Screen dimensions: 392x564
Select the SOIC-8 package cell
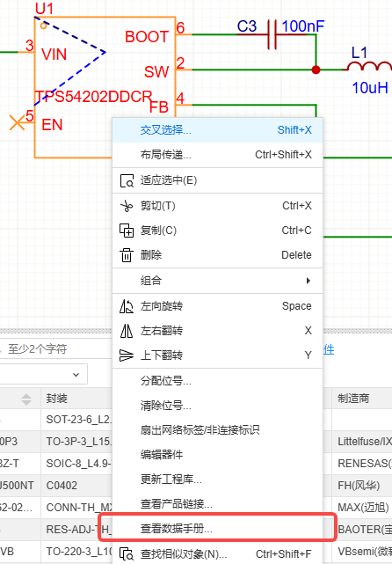(x=76, y=464)
